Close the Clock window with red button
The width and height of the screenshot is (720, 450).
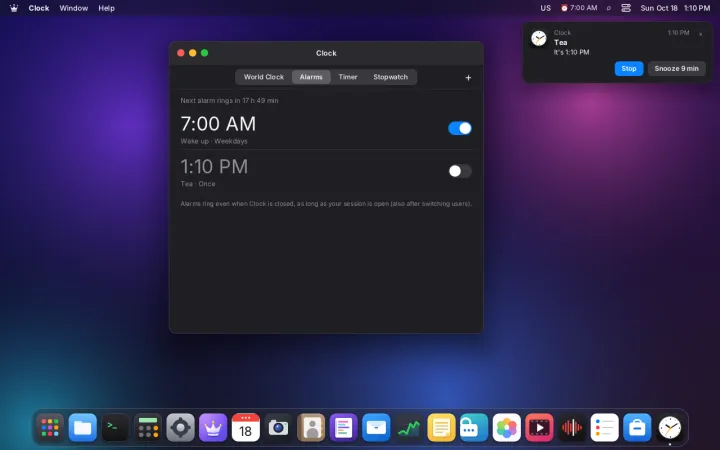pos(181,53)
